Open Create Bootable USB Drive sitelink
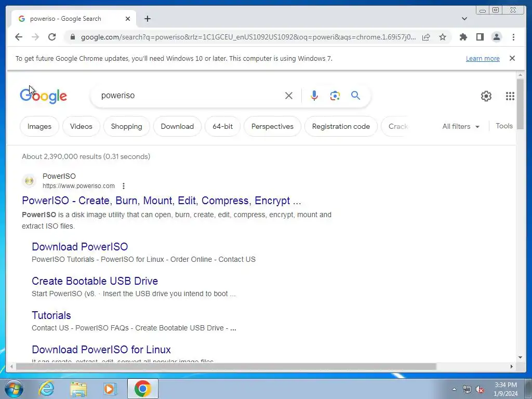Viewport: 532px width, 399px height. [x=95, y=281]
